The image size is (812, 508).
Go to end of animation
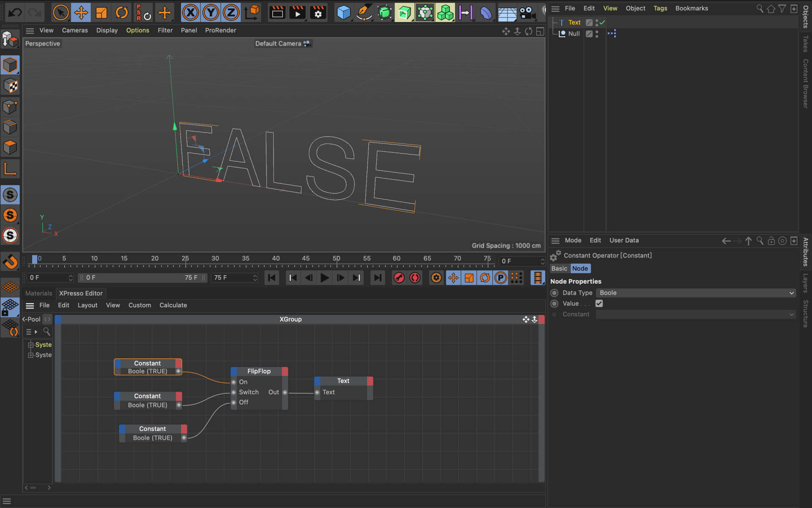tap(377, 278)
